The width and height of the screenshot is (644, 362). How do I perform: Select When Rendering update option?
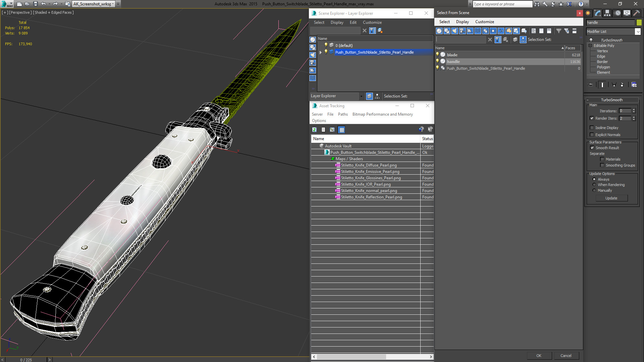coord(594,185)
